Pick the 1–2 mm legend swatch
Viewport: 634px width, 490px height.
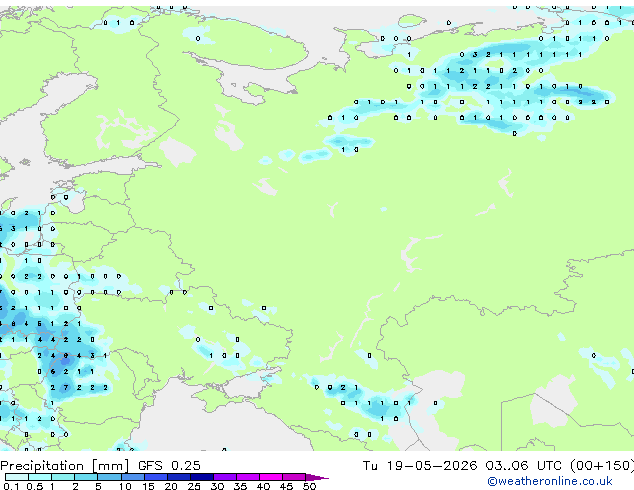point(63,477)
